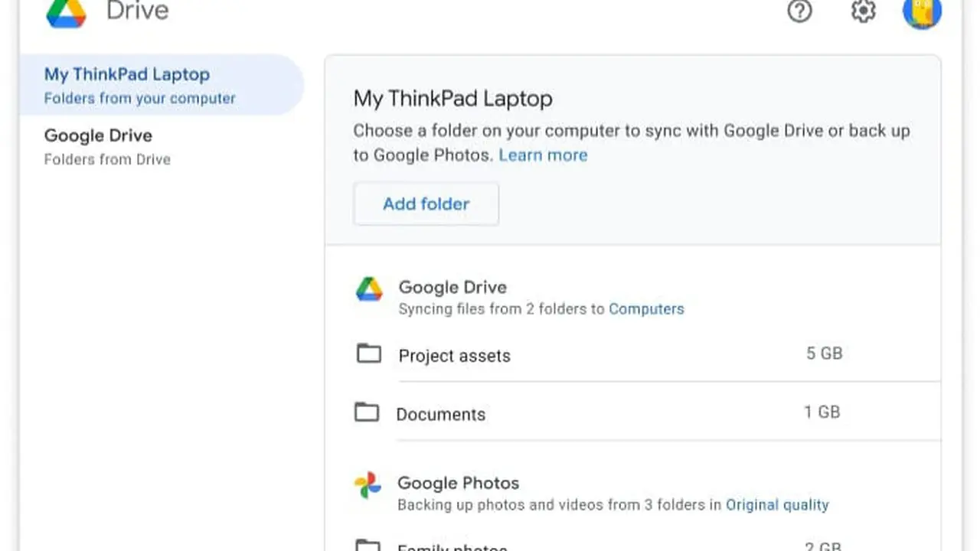Image resolution: width=980 pixels, height=551 pixels.
Task: Select My ThinkPad Laptop in the sidebar
Action: tap(162, 85)
